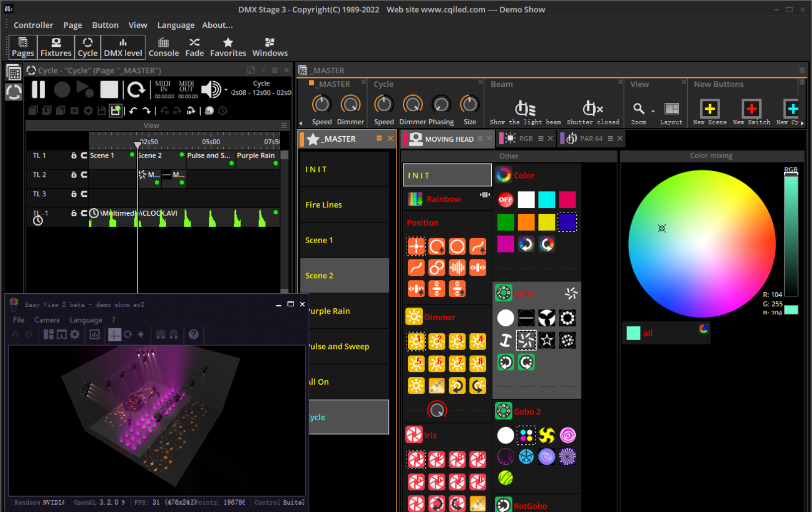Toggle the lock icon on the TL 1 track
812x512 pixels.
[x=74, y=156]
